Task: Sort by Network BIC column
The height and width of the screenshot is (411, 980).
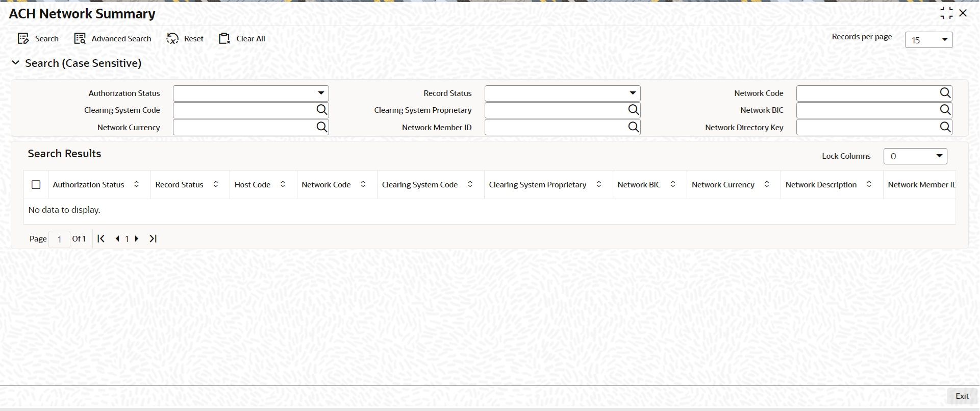Action: click(x=673, y=184)
